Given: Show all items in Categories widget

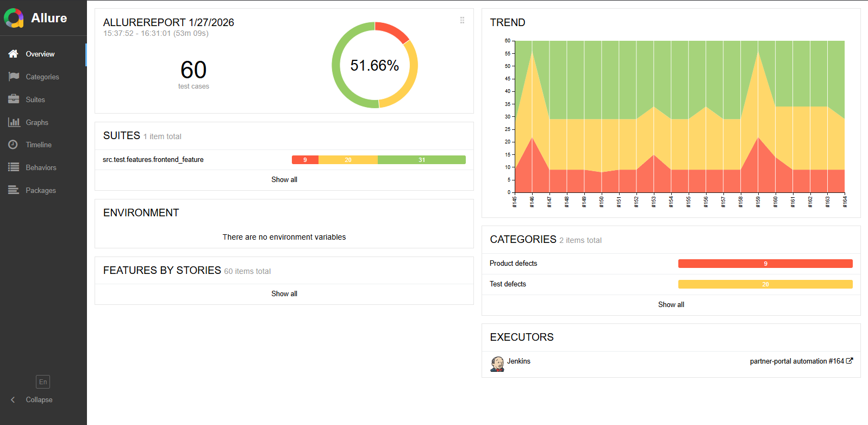Looking at the screenshot, I should click(671, 305).
